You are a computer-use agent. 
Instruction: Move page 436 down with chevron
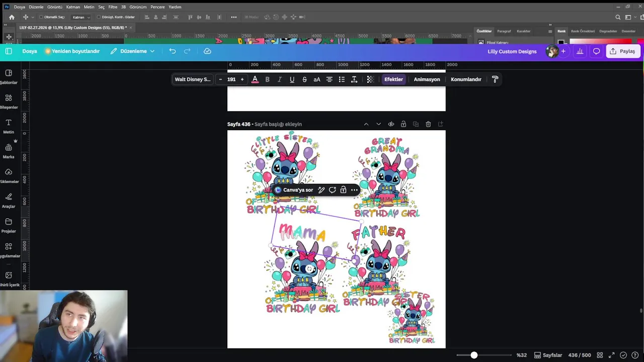(378, 124)
